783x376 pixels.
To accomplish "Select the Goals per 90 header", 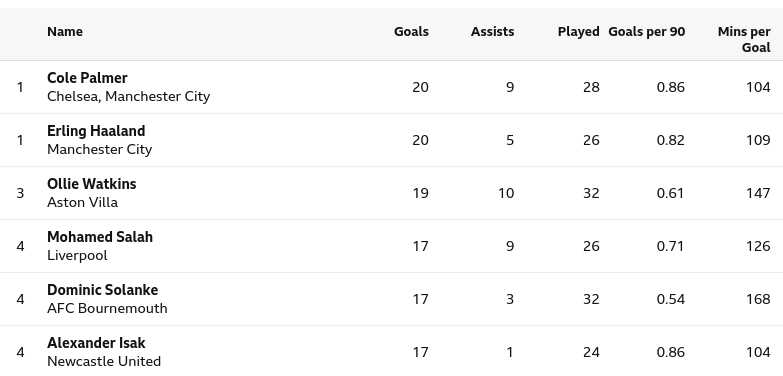I will [x=647, y=31].
